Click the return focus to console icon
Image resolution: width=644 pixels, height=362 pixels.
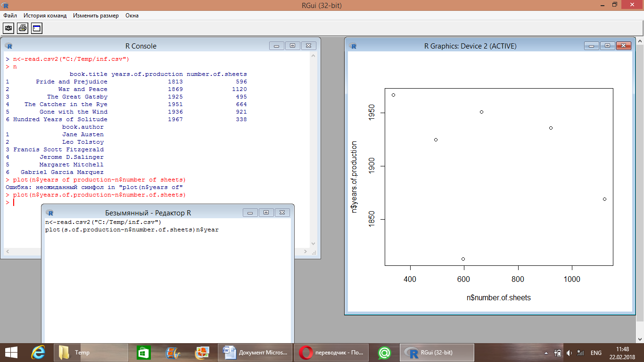(37, 28)
